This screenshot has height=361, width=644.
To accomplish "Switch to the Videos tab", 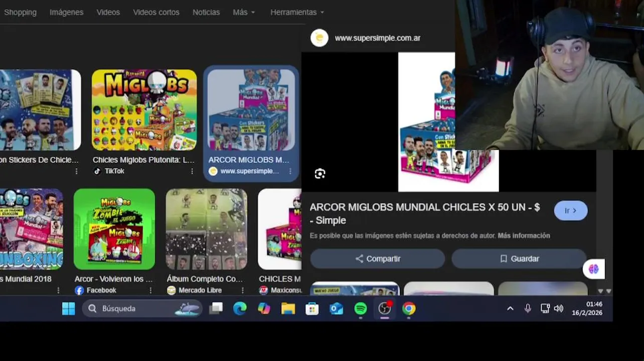I will (108, 12).
